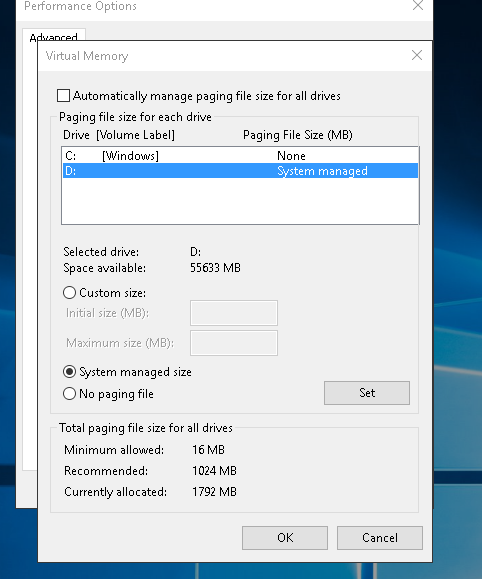The height and width of the screenshot is (579, 482).
Task: Select drive C: [Windows] in the list
Action: click(x=240, y=155)
